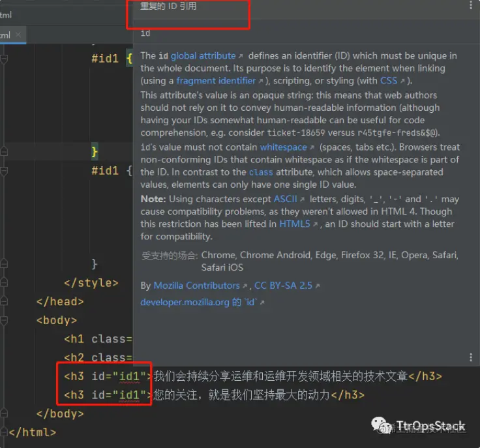Screen dimensions: 480x448
Task: Fold marker beside the closing head tag
Action: point(4,301)
